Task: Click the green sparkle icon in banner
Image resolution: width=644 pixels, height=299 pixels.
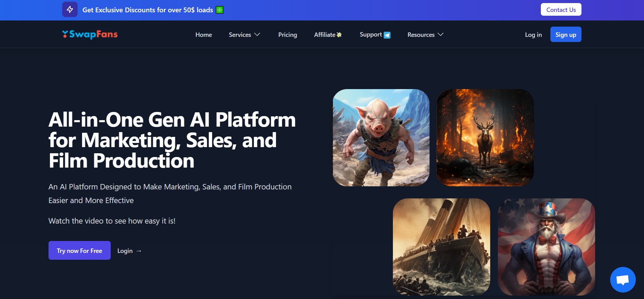Action: 220,10
